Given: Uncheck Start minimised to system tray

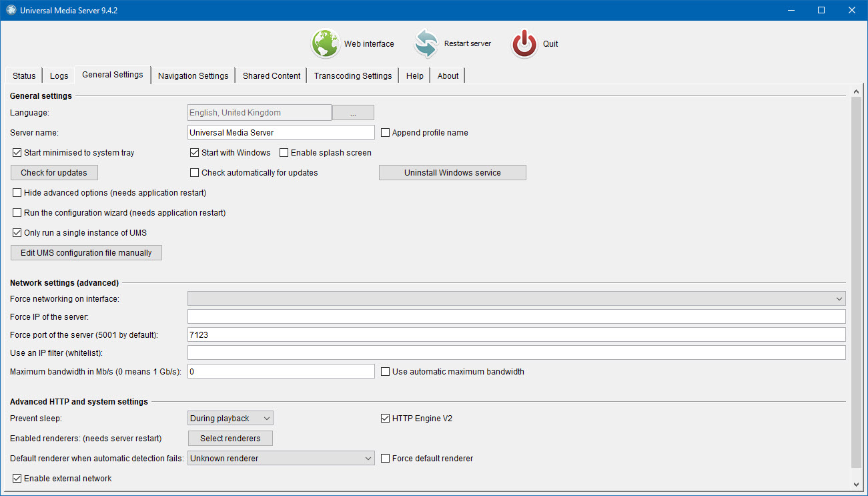Looking at the screenshot, I should (17, 153).
